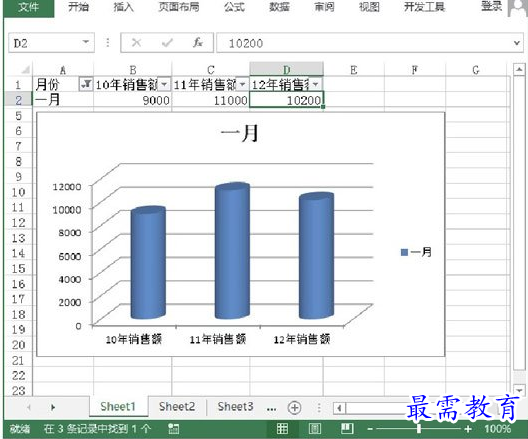This screenshot has height=439, width=528.
Task: Click the 12000 vertical axis label
Action: coord(67,187)
